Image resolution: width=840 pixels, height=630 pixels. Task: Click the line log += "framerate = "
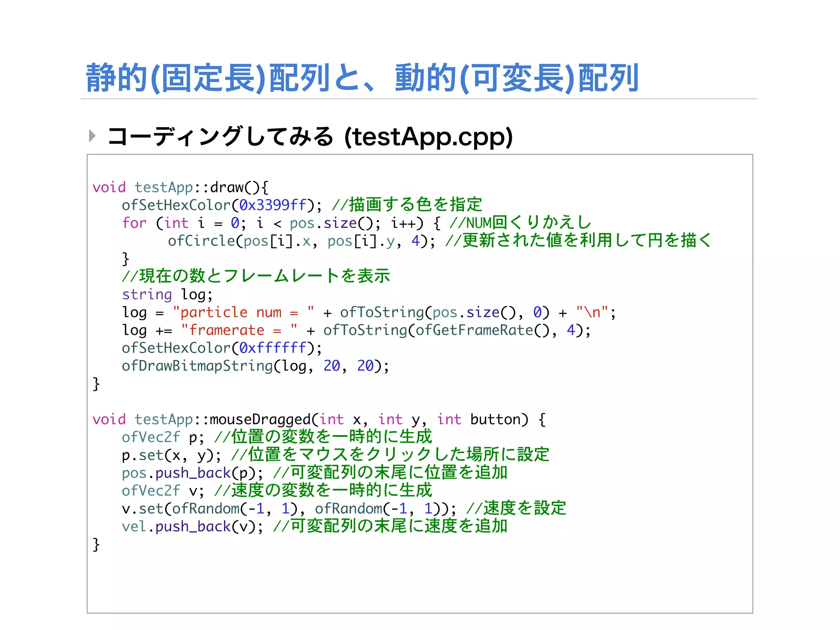tap(356, 331)
